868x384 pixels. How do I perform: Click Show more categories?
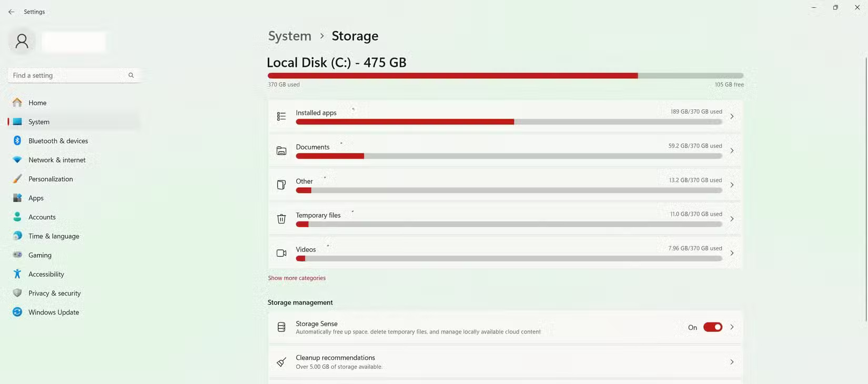coord(297,278)
